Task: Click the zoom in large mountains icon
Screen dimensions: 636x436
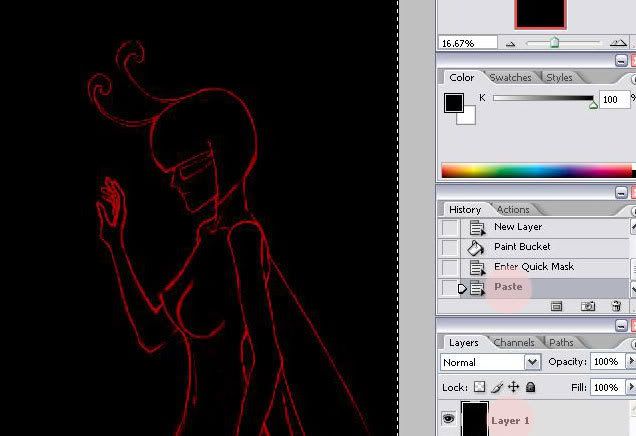Action: coord(618,43)
